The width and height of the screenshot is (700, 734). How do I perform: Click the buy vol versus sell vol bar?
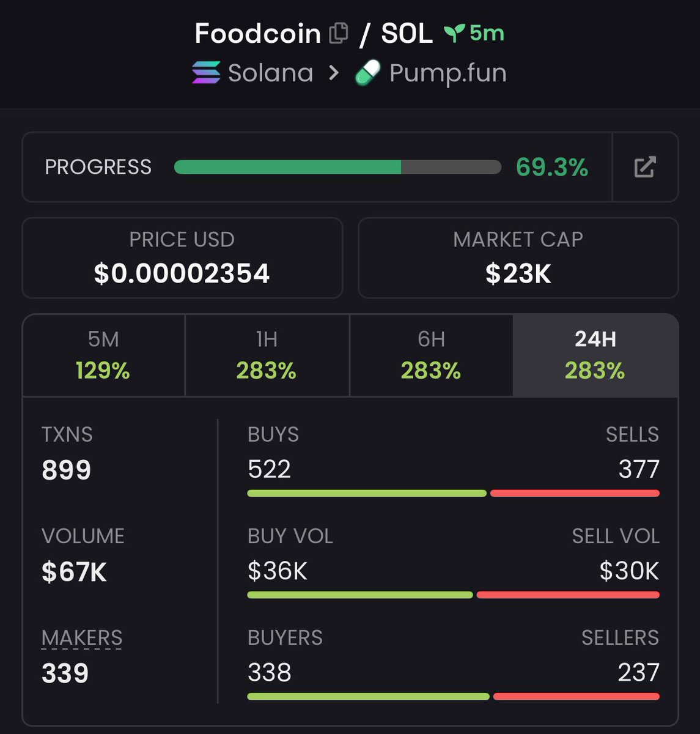pyautogui.click(x=453, y=595)
